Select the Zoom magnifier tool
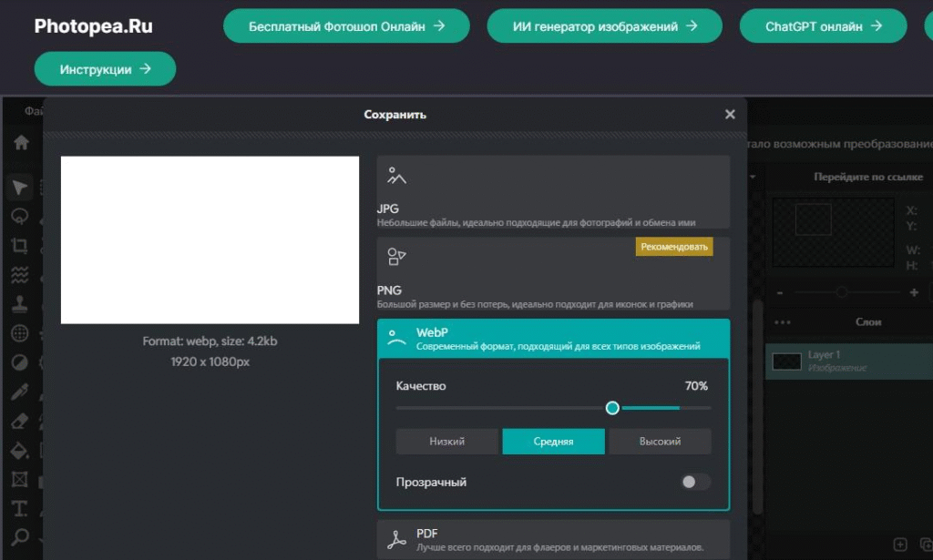The width and height of the screenshot is (933, 560). (x=19, y=537)
